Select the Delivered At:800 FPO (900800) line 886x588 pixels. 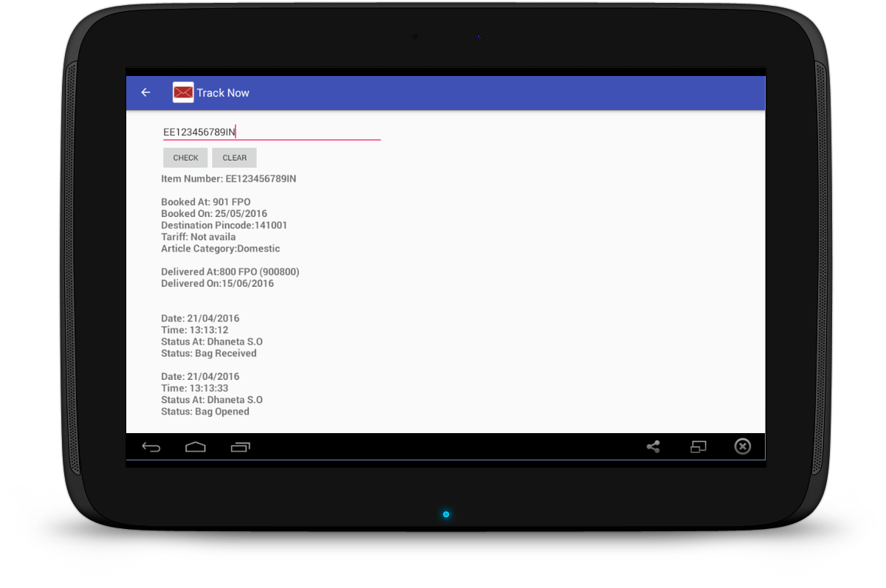coord(230,272)
